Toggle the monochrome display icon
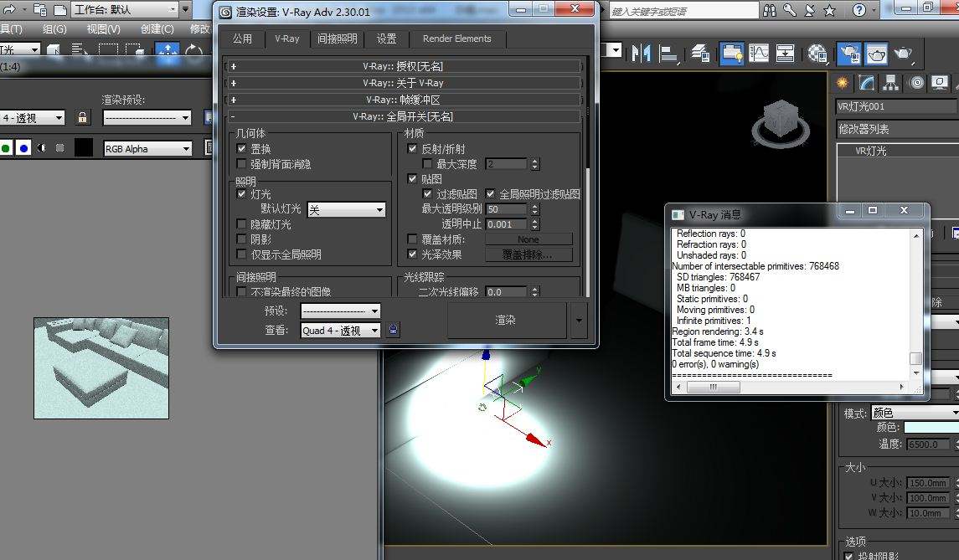This screenshot has height=560, width=959. click(x=59, y=148)
